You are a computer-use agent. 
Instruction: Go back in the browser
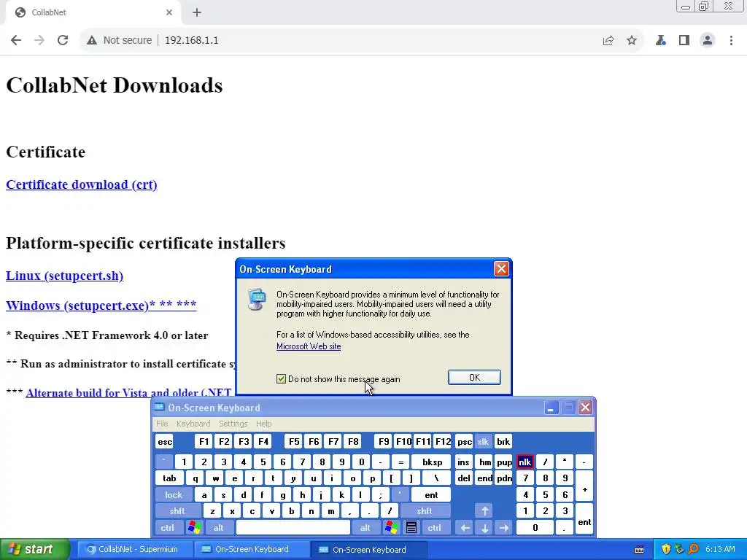[16, 41]
